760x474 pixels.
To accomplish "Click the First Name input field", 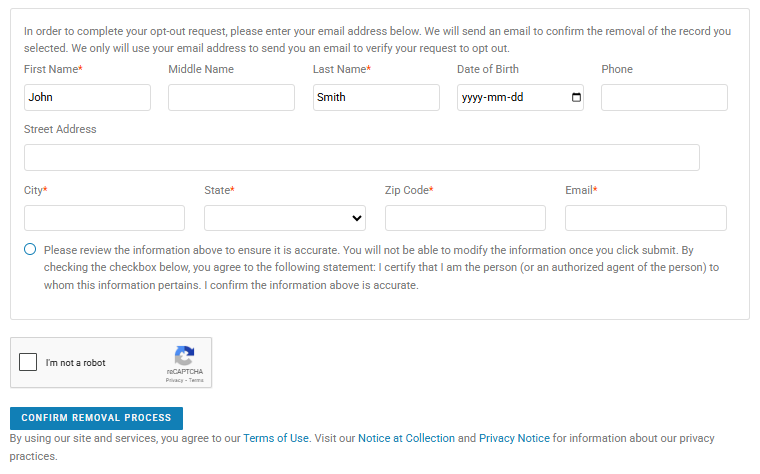I will 87,98.
